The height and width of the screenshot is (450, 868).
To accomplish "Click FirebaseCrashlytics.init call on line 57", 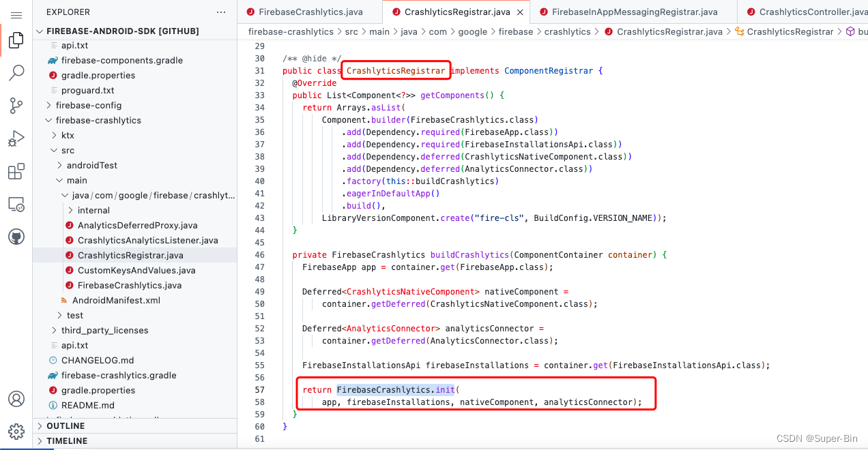I will (395, 390).
